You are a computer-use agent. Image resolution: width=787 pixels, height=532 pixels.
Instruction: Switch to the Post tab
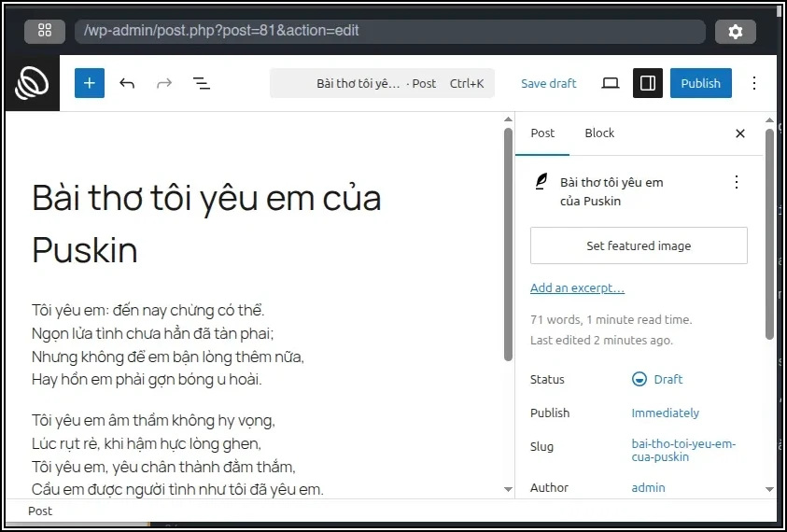[542, 133]
